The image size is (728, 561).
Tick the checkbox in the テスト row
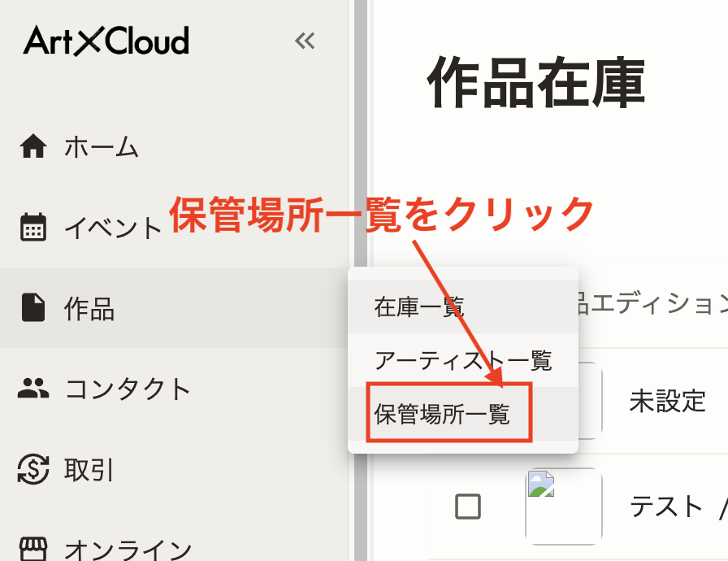(x=467, y=507)
